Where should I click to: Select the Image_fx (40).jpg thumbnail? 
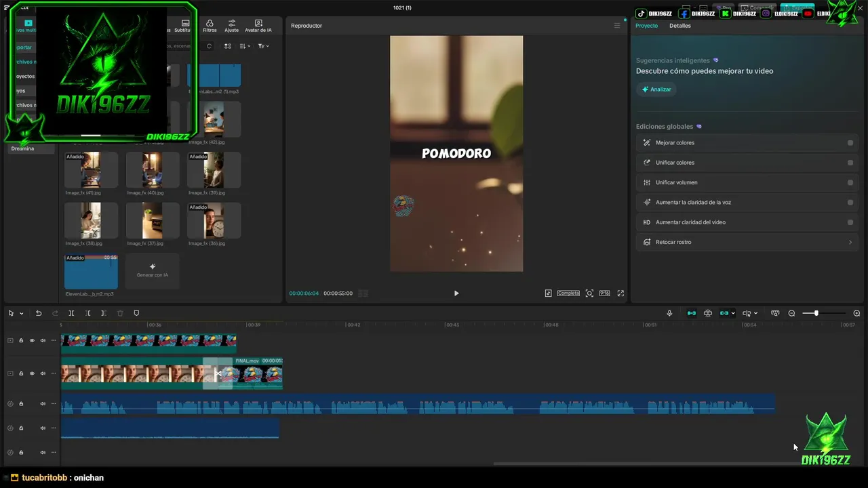click(153, 169)
